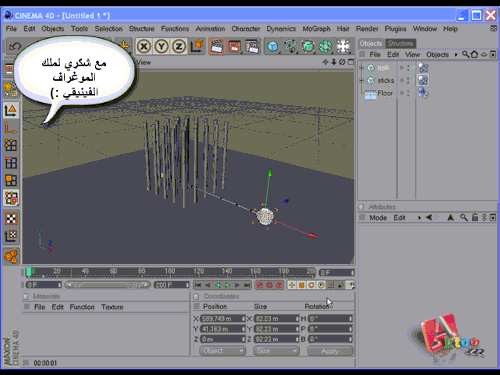Toggle the Z axis lock icon
The image size is (500, 375).
click(x=179, y=46)
